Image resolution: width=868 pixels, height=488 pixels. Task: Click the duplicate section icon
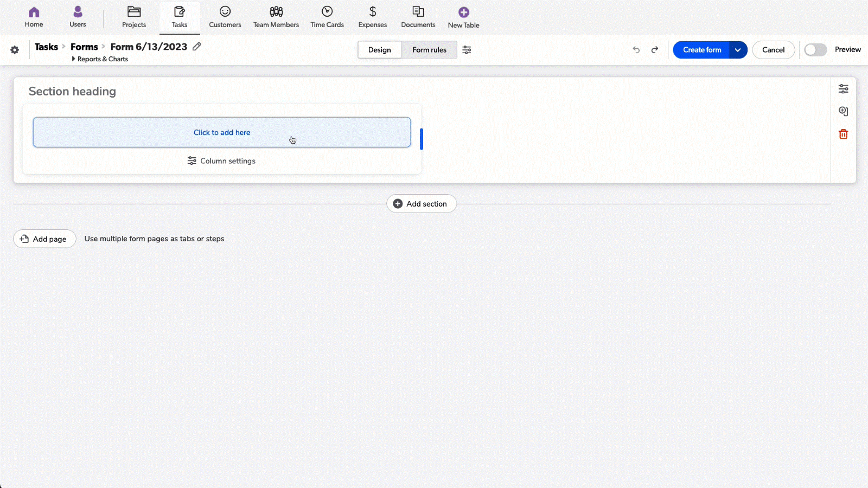point(844,111)
